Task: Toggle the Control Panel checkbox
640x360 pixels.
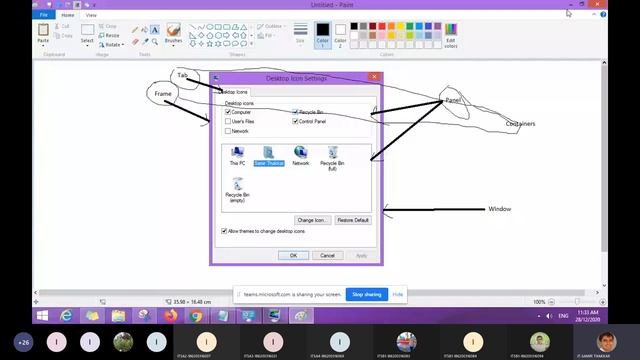Action: [295, 121]
